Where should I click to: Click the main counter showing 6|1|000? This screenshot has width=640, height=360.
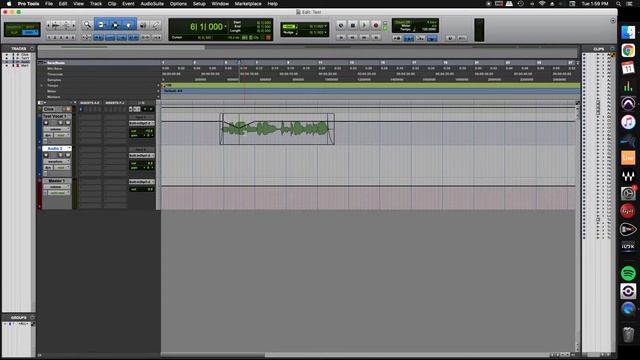coord(207,27)
